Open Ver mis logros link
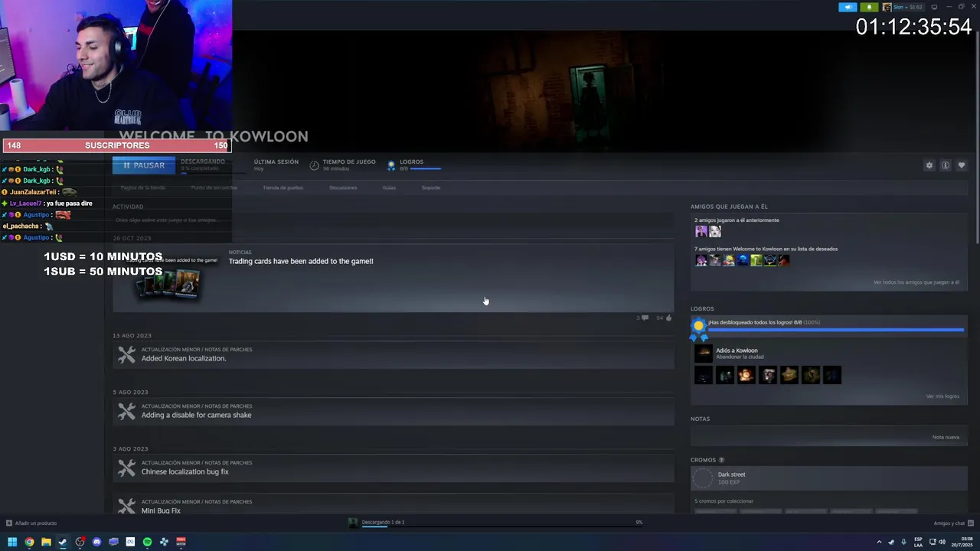The width and height of the screenshot is (980, 551). tap(942, 396)
